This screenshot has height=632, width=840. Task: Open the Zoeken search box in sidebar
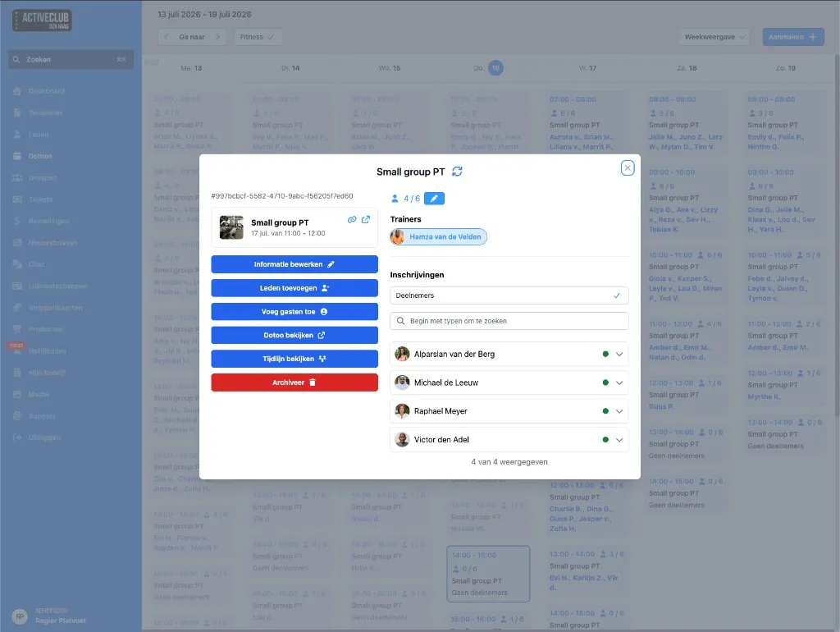71,59
